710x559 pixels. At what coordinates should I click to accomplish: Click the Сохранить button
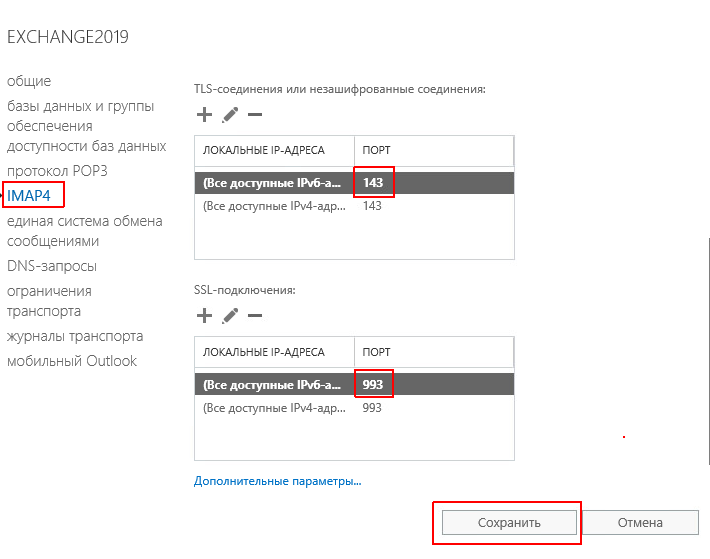(508, 522)
